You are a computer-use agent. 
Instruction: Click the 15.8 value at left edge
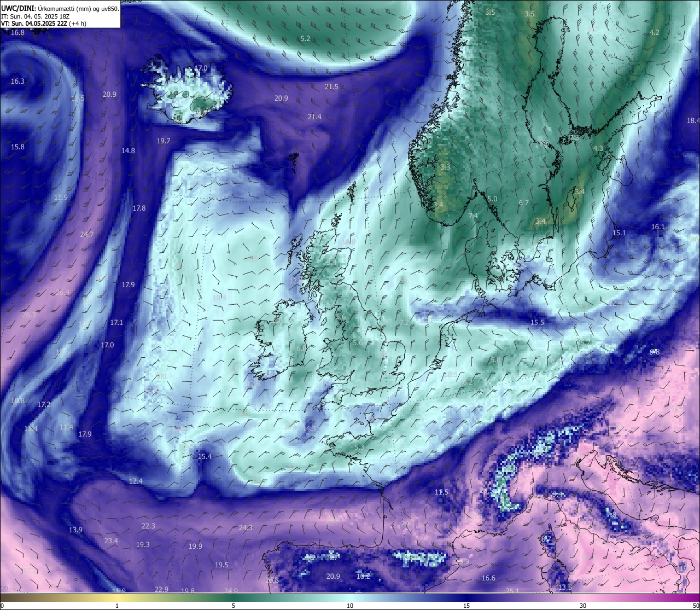tap(17, 147)
